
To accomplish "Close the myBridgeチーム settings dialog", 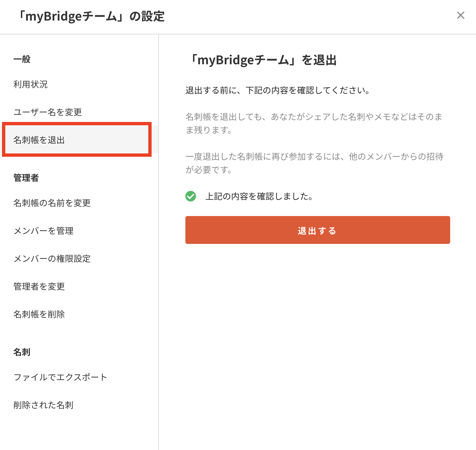I will click(460, 15).
